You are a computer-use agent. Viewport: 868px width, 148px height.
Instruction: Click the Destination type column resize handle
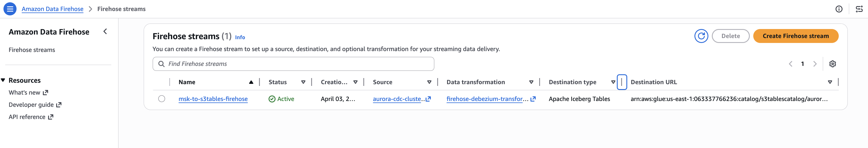coord(622,82)
